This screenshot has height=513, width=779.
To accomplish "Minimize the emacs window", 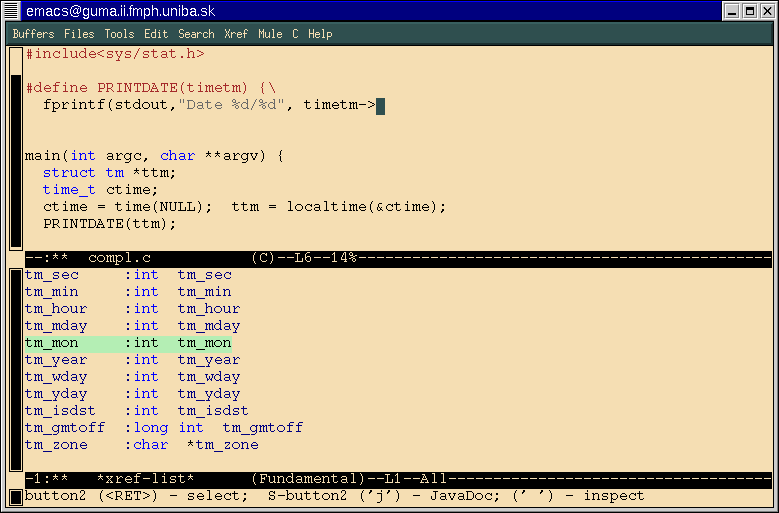I will tap(731, 11).
